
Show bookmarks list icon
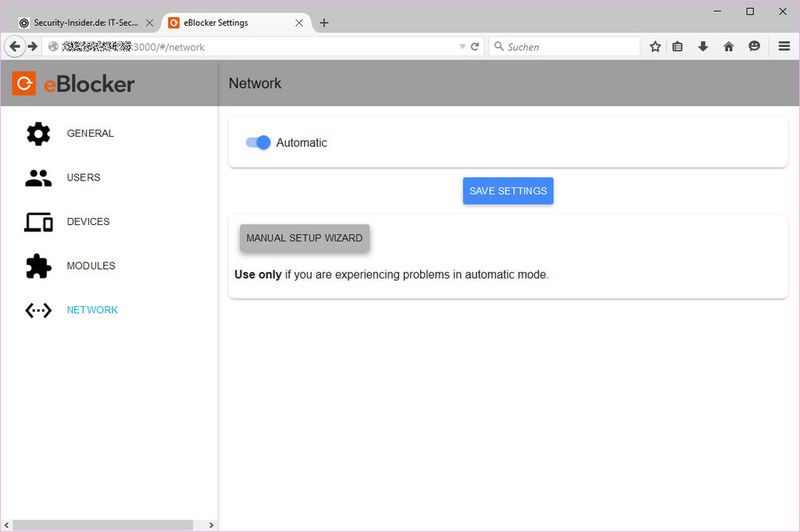(x=678, y=47)
